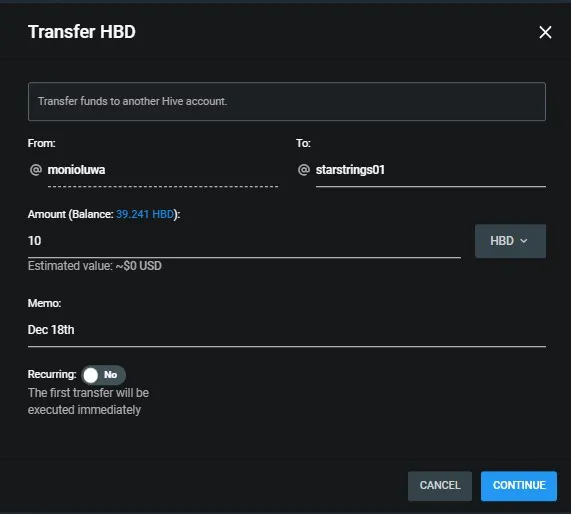This screenshot has height=514, width=571.
Task: Click 'The first transfer will be executed immediately' text
Action: pyautogui.click(x=88, y=401)
